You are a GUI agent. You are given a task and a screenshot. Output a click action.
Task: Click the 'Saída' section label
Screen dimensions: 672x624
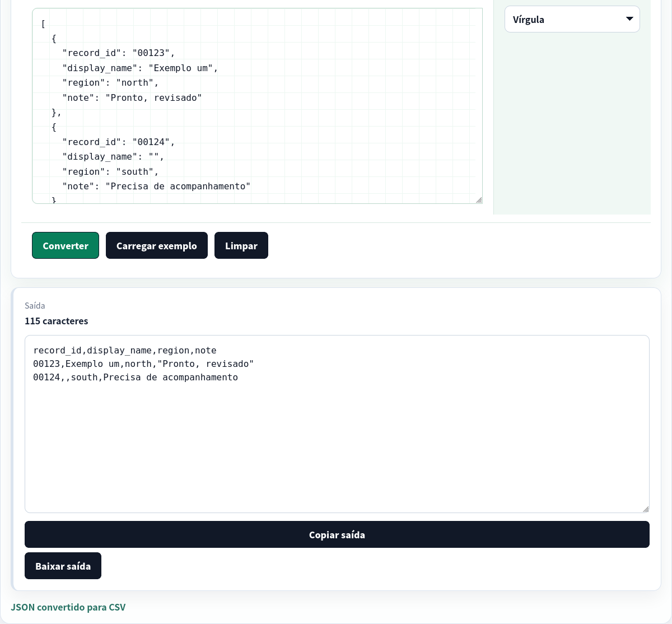(x=35, y=305)
